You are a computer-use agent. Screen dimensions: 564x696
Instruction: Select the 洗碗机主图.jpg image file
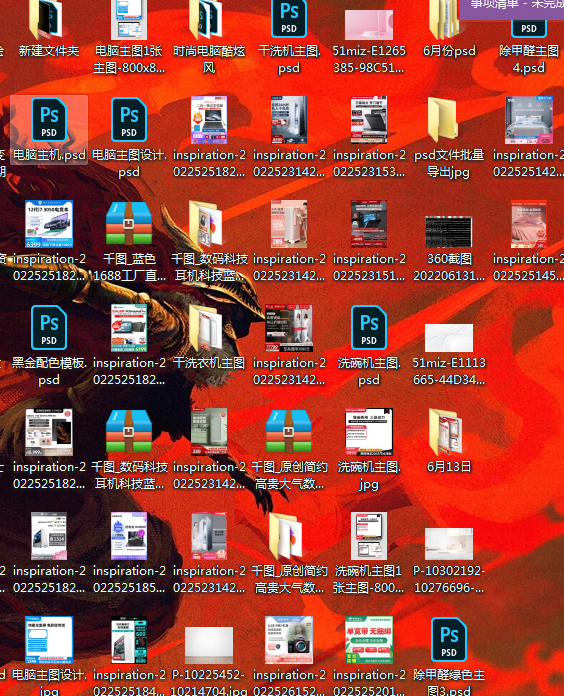click(x=368, y=431)
